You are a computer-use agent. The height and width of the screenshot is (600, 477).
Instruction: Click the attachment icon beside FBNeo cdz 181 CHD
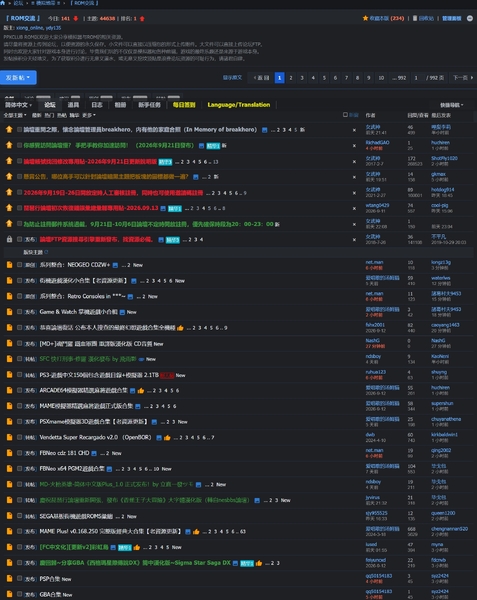click(x=94, y=453)
